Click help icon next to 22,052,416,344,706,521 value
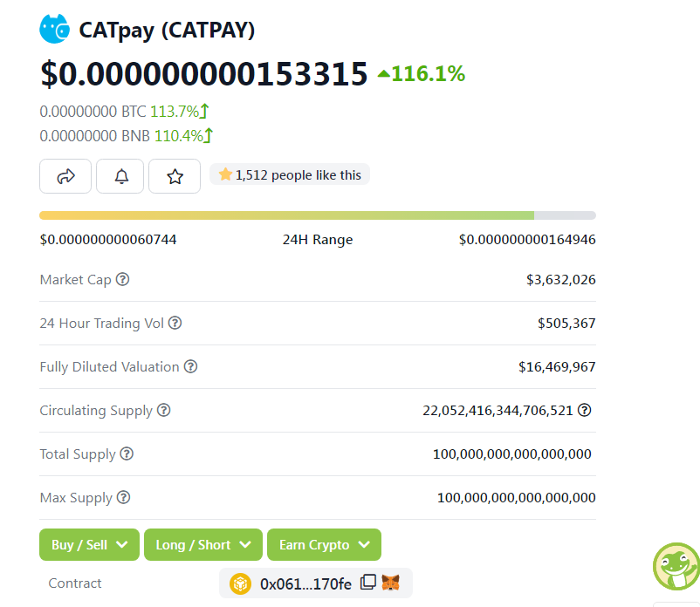The width and height of the screenshot is (700, 607). coord(585,410)
